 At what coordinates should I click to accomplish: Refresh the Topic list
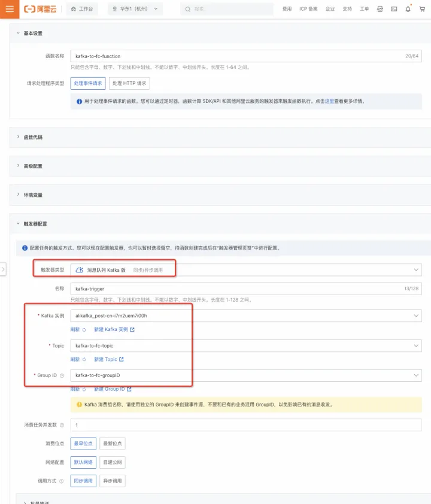(78, 359)
